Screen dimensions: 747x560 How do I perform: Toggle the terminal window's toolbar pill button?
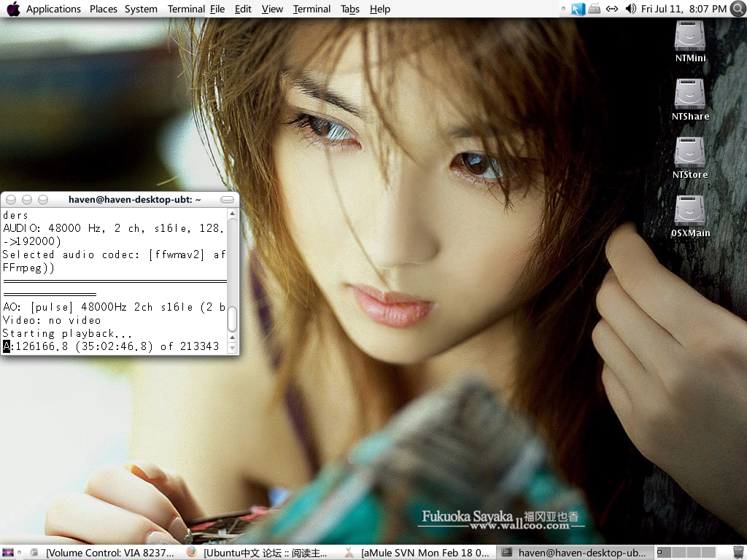point(228,200)
